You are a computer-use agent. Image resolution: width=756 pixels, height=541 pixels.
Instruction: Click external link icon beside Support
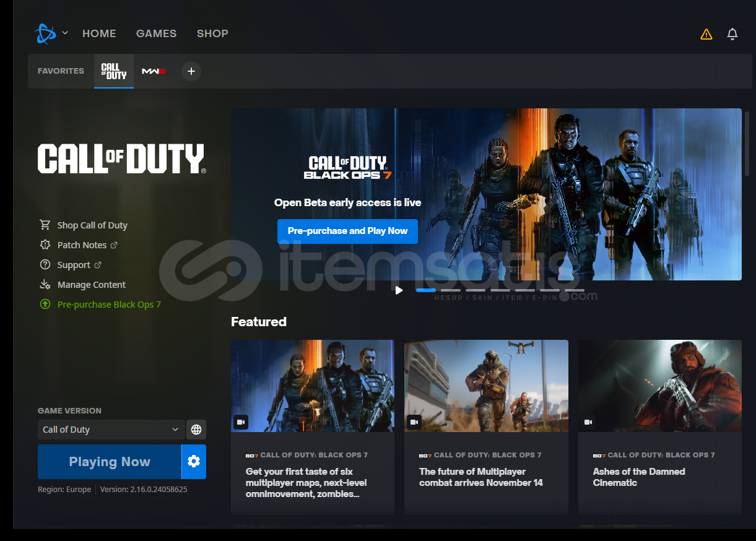pos(98,265)
